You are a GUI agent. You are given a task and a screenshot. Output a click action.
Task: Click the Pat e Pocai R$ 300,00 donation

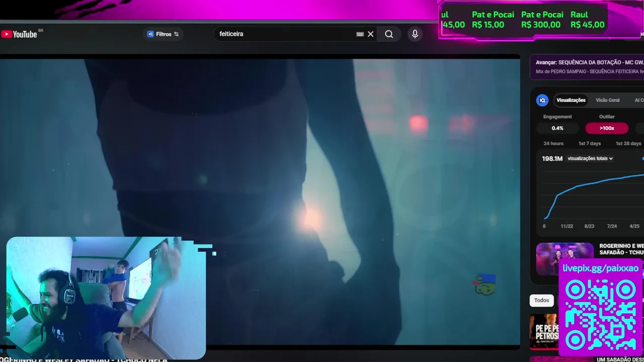(541, 20)
